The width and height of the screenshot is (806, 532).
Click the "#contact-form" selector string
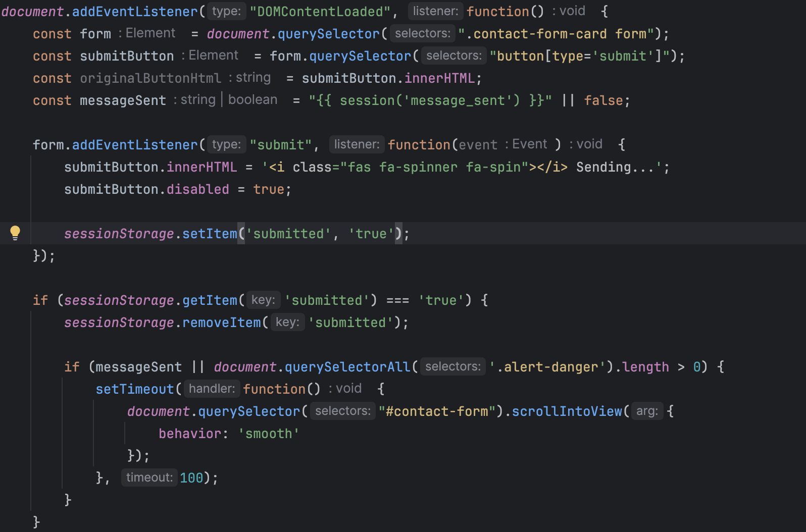click(437, 411)
